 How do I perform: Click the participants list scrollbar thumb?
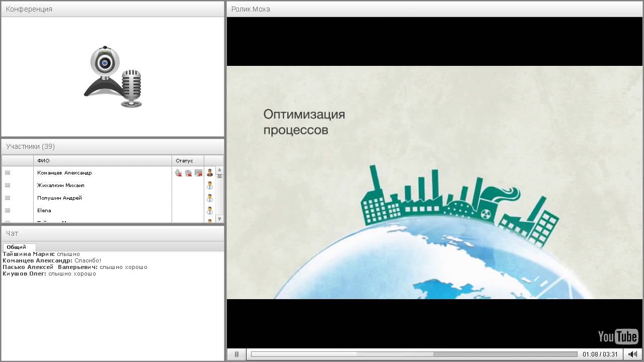tap(219, 176)
